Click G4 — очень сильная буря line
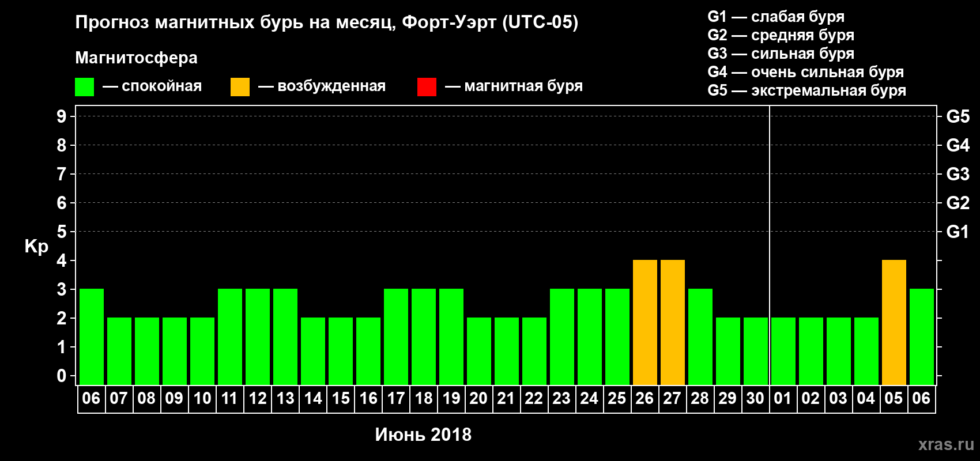Viewport: 980px width, 461px height. (805, 72)
